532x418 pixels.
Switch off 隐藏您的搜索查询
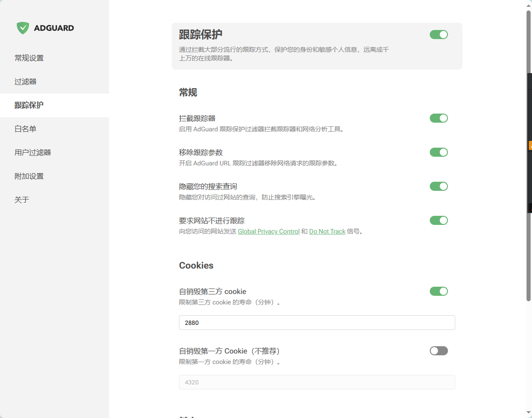pos(439,186)
